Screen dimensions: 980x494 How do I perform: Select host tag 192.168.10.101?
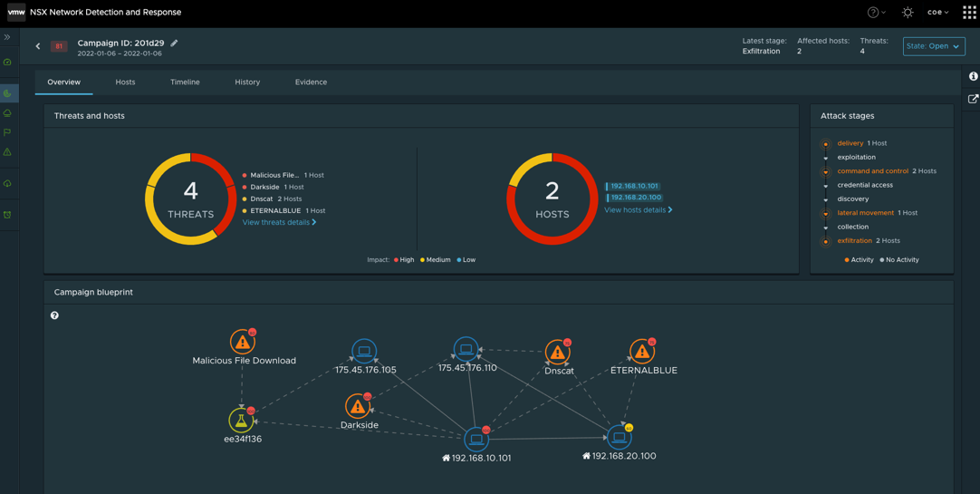632,187
